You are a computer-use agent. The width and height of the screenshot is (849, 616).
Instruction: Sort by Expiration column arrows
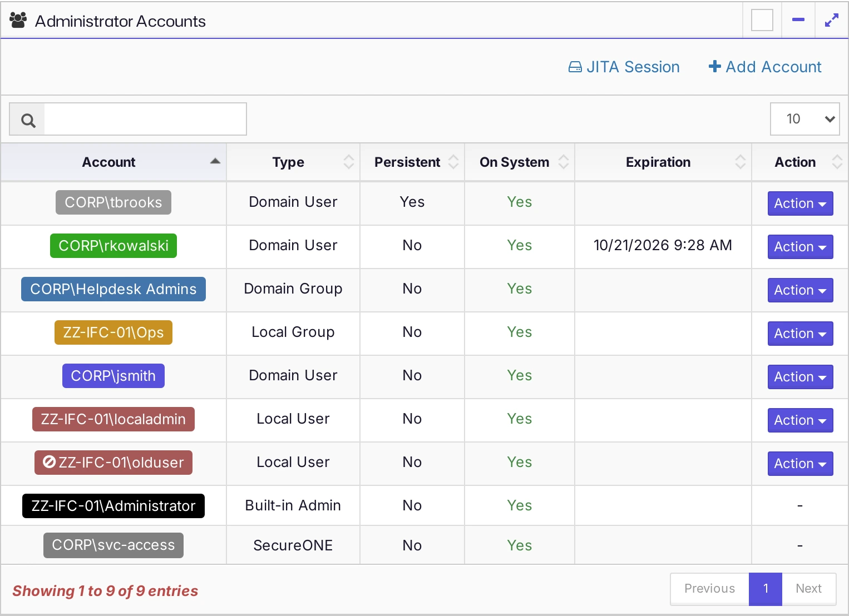(x=741, y=162)
